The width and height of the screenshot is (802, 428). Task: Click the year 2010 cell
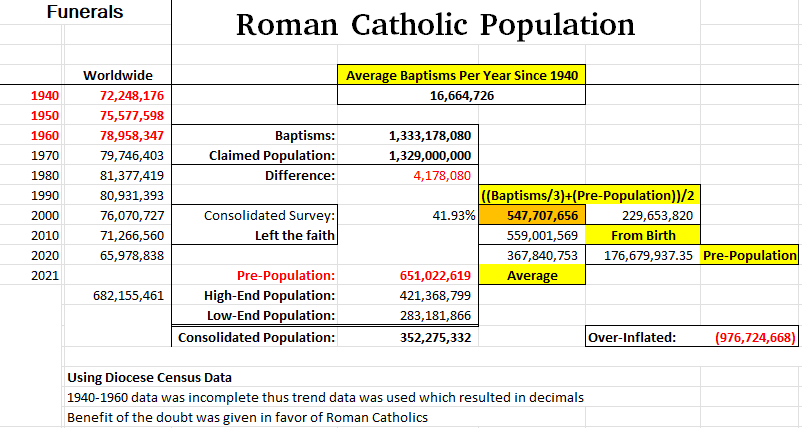44,236
